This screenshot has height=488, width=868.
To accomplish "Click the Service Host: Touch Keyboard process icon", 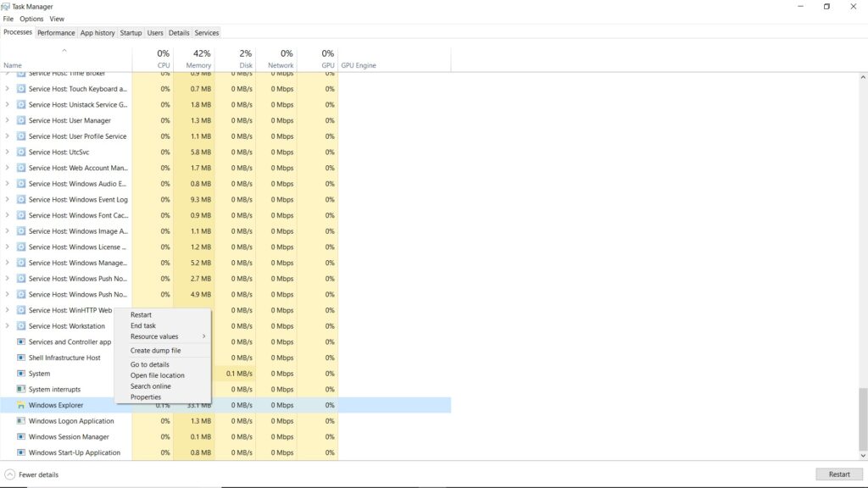I will click(21, 88).
